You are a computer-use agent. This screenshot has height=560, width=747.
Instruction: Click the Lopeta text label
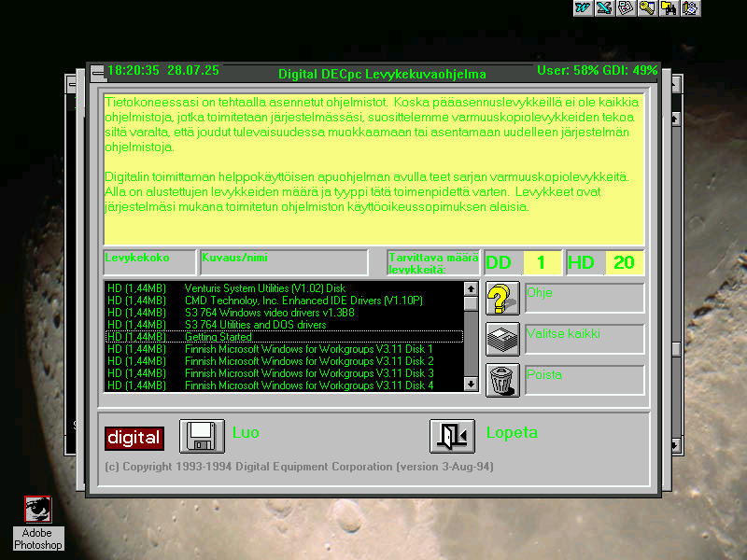(512, 433)
